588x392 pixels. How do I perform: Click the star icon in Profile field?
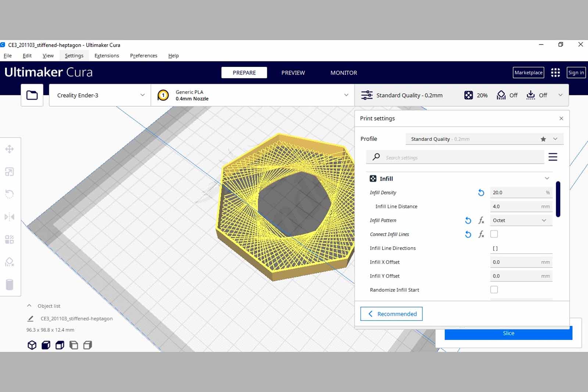pos(543,139)
